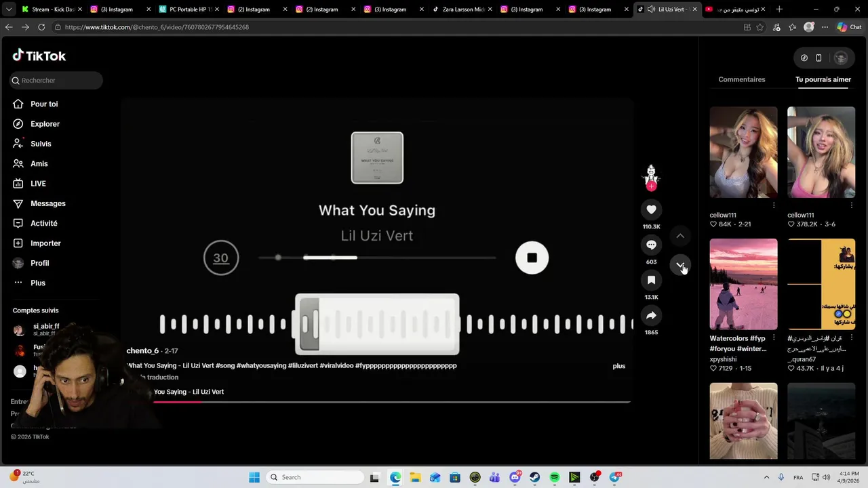
Task: Focus the Rechercher search field
Action: (56, 80)
